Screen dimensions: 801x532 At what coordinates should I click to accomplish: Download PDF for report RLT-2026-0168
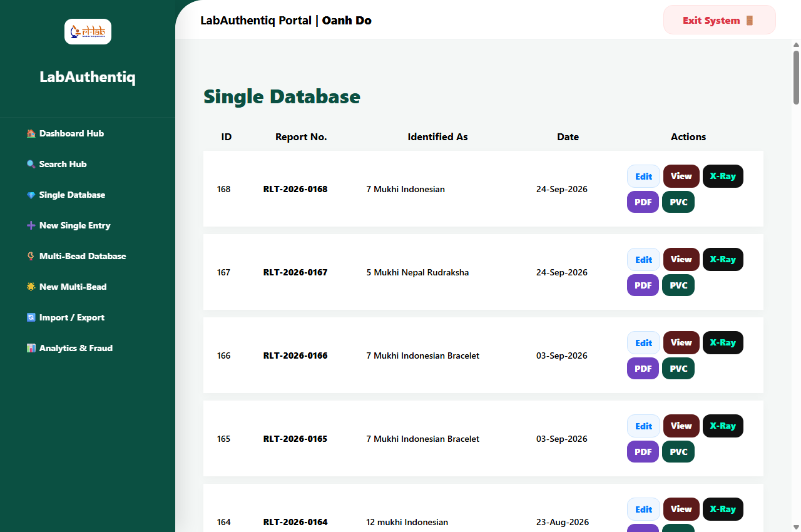coord(643,202)
